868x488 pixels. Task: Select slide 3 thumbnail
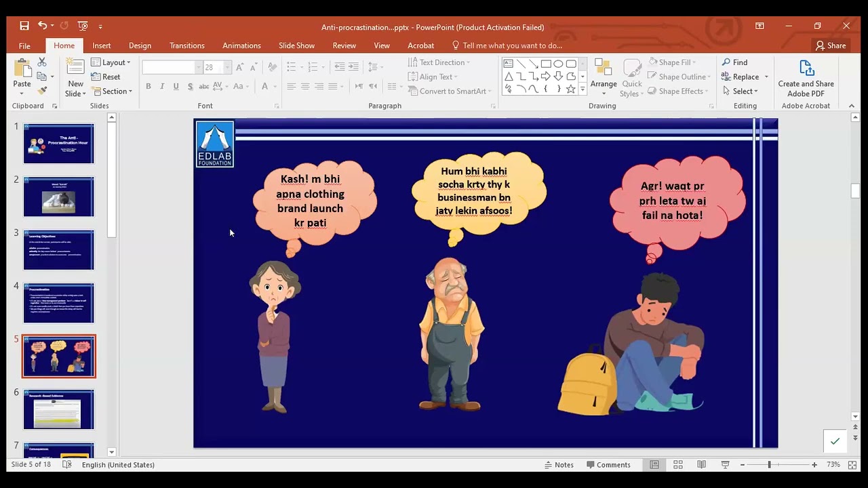[59, 249]
